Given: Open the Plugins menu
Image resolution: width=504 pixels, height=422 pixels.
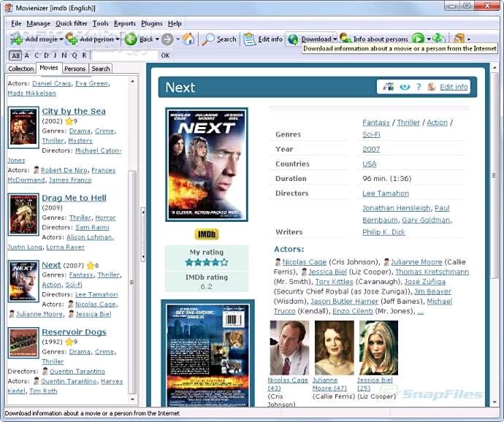Looking at the screenshot, I should pos(152,23).
